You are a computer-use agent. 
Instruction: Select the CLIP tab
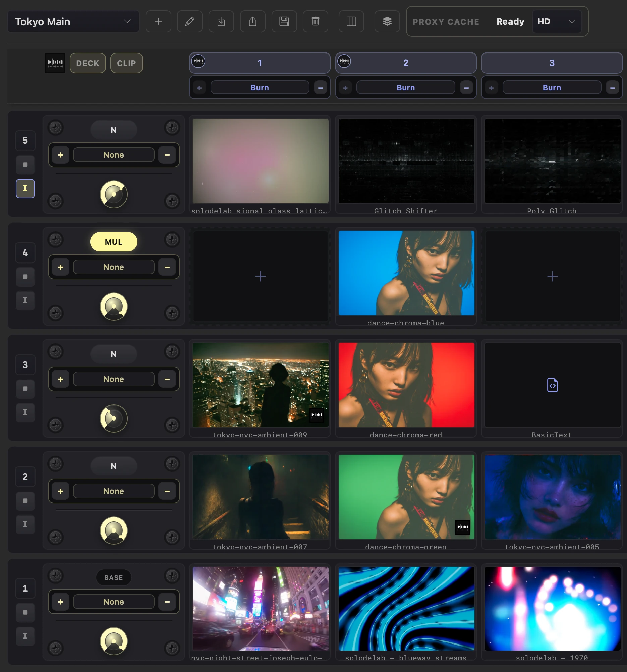(126, 63)
